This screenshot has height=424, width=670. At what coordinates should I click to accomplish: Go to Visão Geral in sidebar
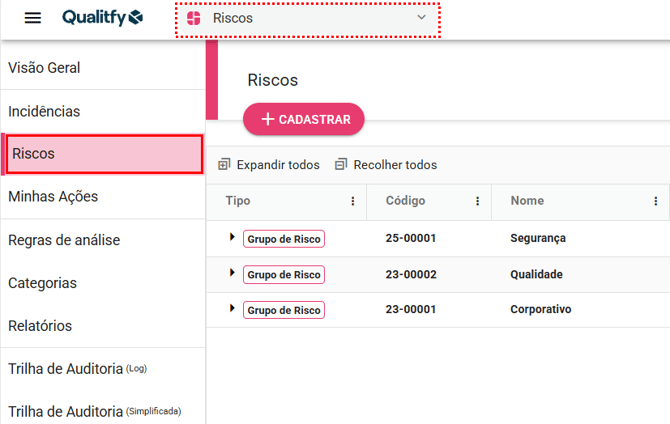(44, 68)
